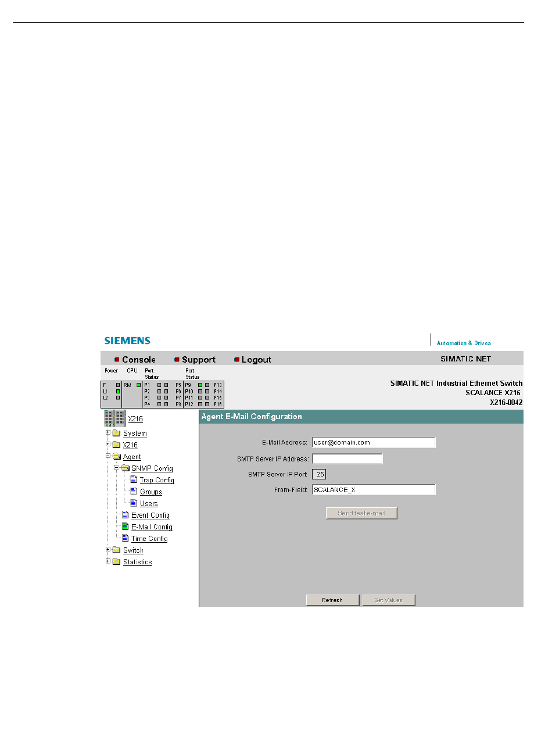Click the Event Config document icon

(125, 515)
